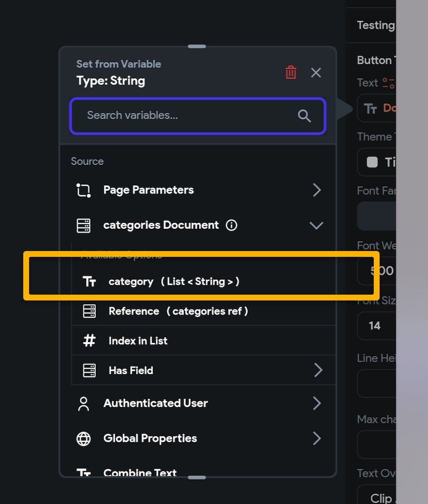Expand the Global Properties chevron
The height and width of the screenshot is (504, 428).
click(x=317, y=439)
